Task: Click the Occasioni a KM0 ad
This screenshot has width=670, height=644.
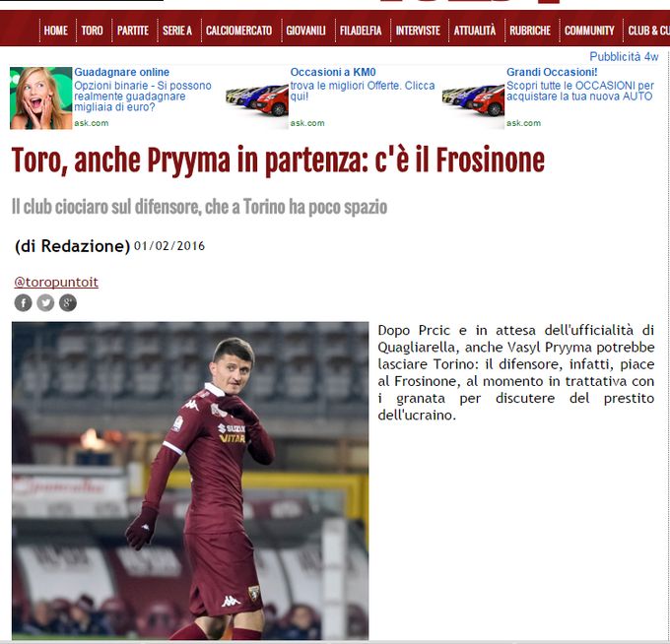Action: point(333,72)
